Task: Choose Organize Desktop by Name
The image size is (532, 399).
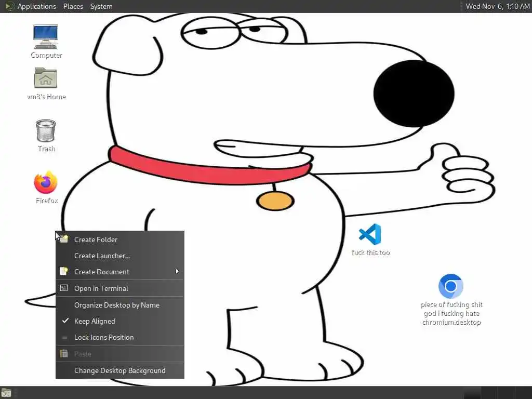Action: [120, 305]
